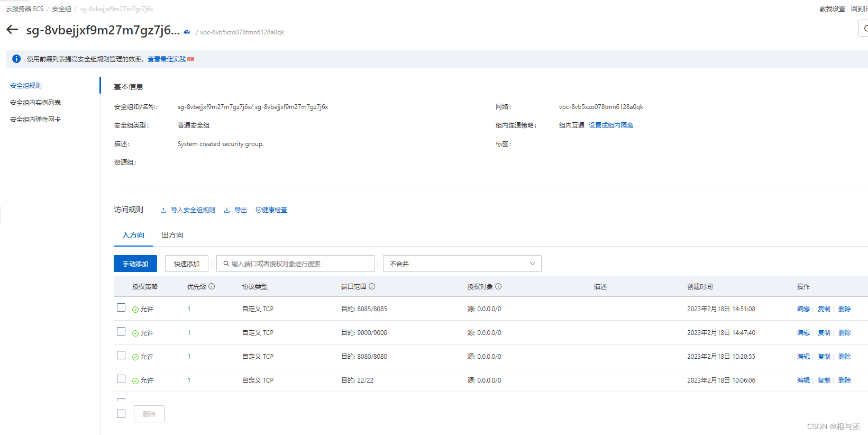868x435 pixels.
Task: Click the help icon next to 端口范围 header
Action: (x=372, y=286)
